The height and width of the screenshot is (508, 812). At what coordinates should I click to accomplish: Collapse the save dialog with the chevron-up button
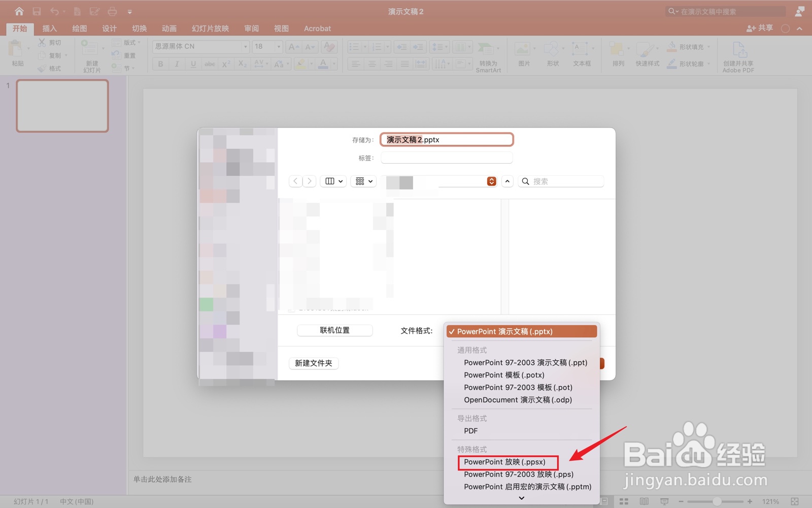pyautogui.click(x=507, y=181)
